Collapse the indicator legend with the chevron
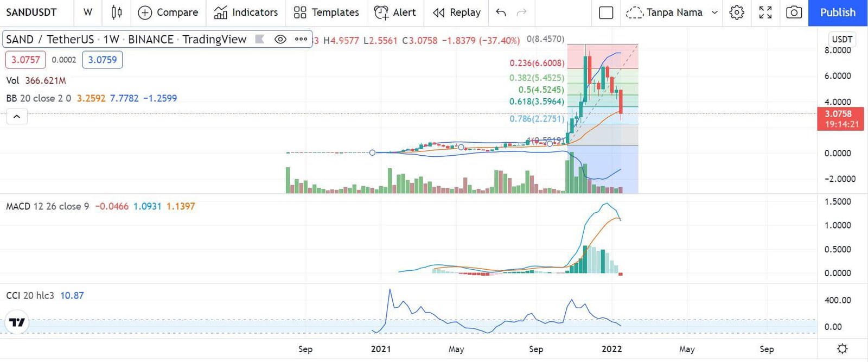The width and height of the screenshot is (868, 362). click(x=17, y=116)
